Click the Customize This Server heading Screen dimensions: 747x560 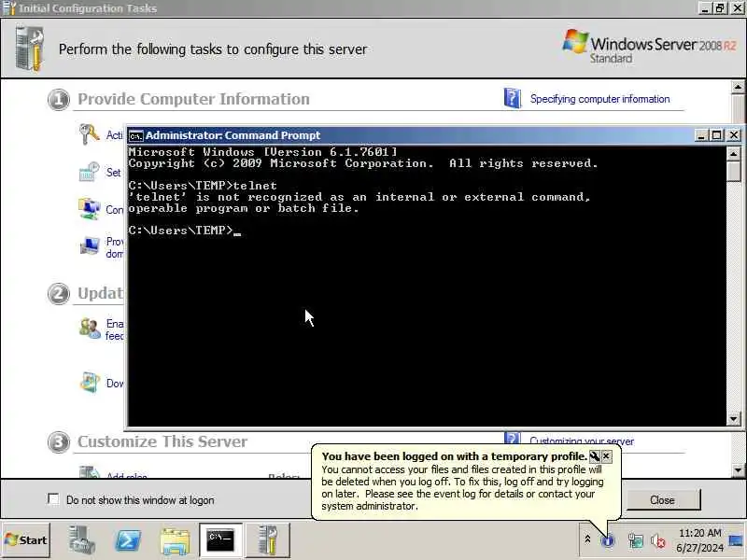click(x=162, y=441)
